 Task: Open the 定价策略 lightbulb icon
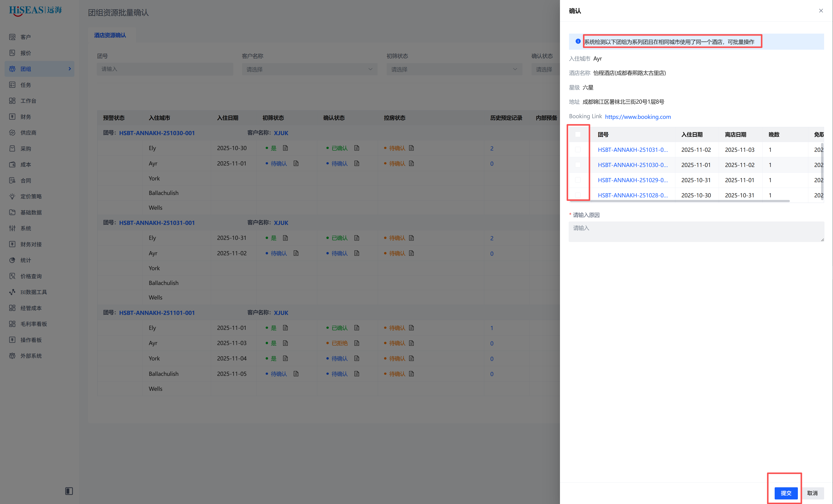(12, 196)
